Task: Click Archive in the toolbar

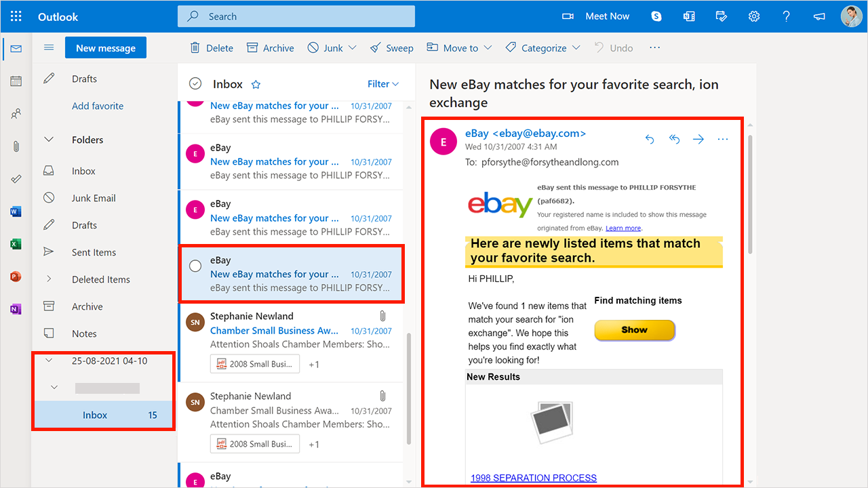Action: point(270,48)
